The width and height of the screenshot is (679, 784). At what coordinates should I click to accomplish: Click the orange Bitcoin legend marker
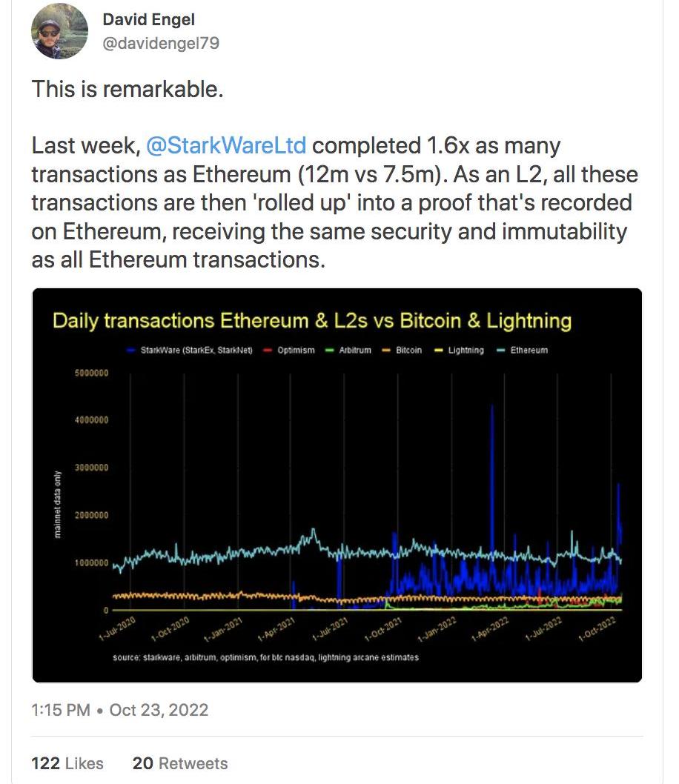(386, 351)
